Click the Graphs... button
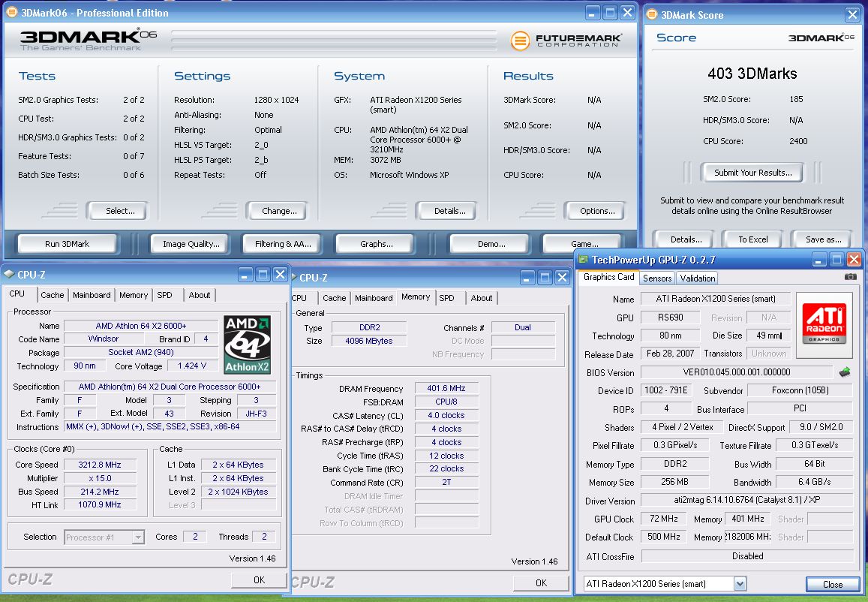 377,244
